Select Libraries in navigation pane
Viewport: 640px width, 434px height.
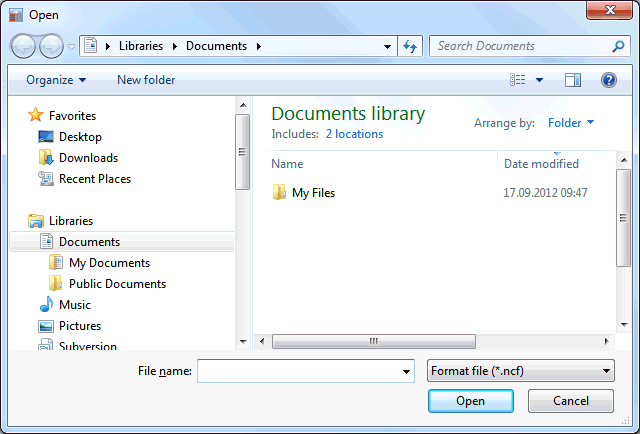pyautogui.click(x=71, y=221)
